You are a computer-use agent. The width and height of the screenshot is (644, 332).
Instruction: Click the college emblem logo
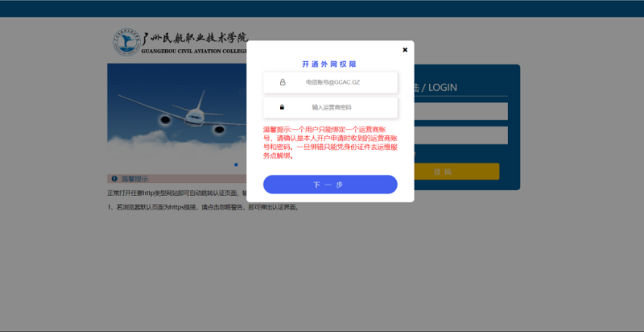pos(126,44)
